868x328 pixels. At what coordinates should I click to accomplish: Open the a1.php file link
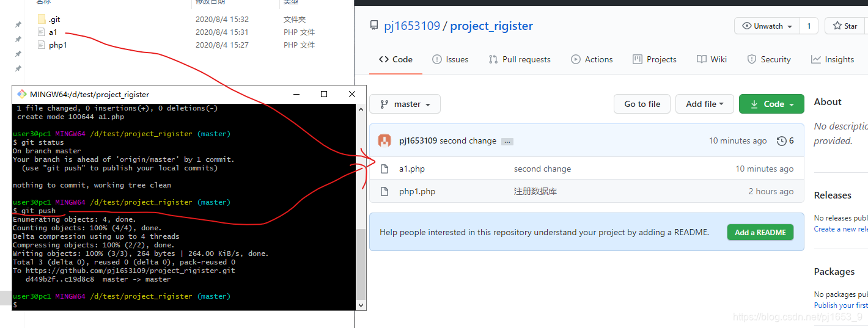point(412,169)
